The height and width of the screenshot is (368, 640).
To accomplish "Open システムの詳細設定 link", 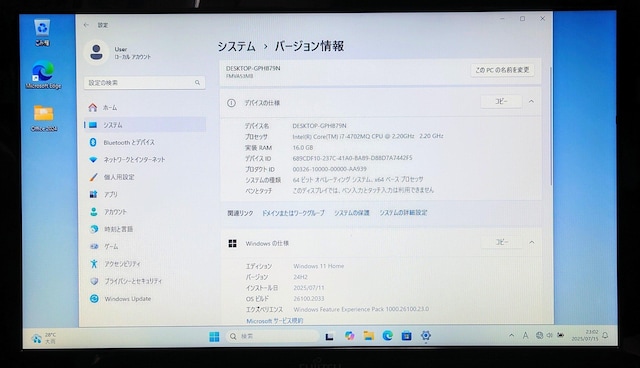I will [403, 213].
